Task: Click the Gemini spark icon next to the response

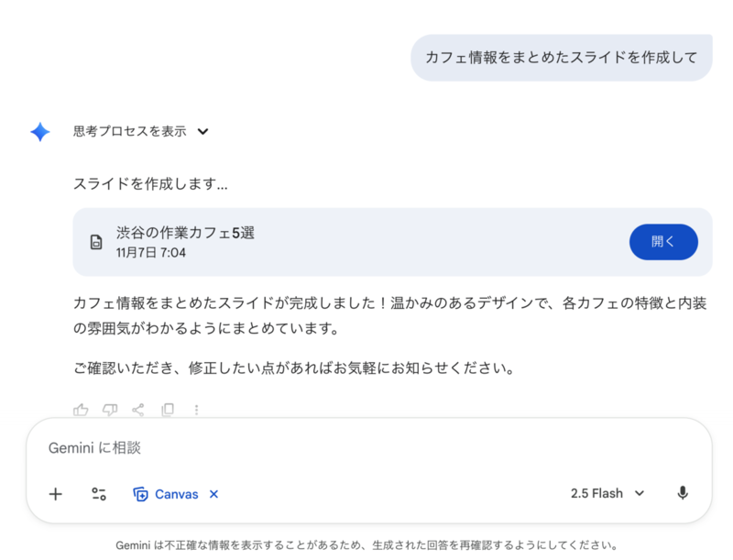Action: (x=38, y=131)
